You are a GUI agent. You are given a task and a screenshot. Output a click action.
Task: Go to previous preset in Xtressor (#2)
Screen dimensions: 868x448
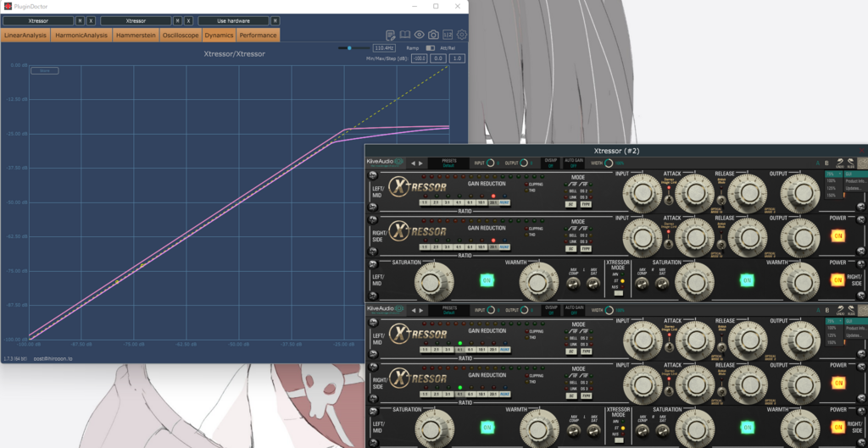pos(413,163)
